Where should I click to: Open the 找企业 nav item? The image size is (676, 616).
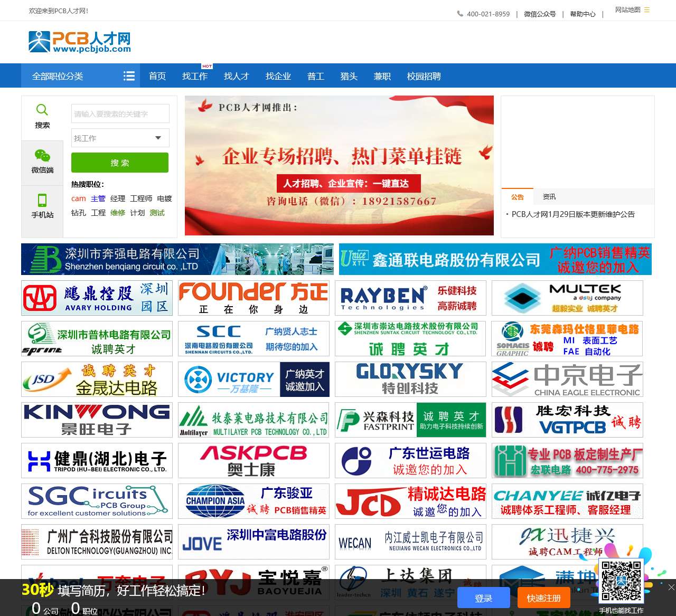tap(278, 76)
